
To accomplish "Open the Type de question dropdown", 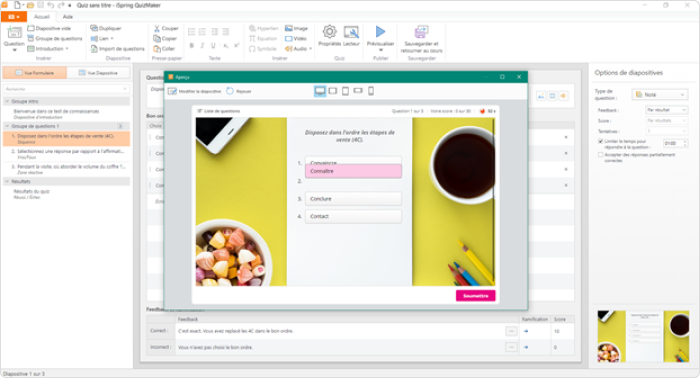I will tap(660, 95).
